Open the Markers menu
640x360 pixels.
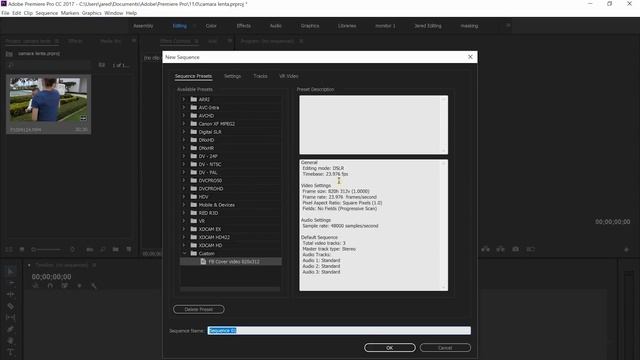pyautogui.click(x=70, y=13)
